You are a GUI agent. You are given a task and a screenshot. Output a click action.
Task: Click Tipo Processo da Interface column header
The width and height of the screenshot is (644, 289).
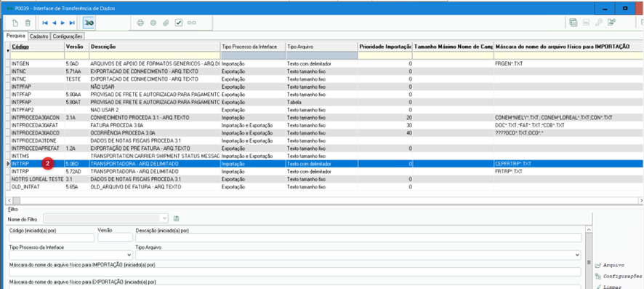(253, 47)
